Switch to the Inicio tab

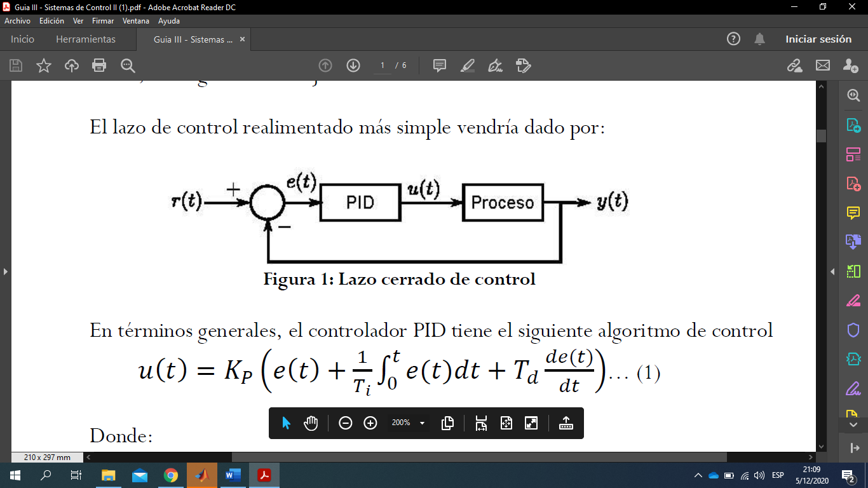click(x=22, y=39)
